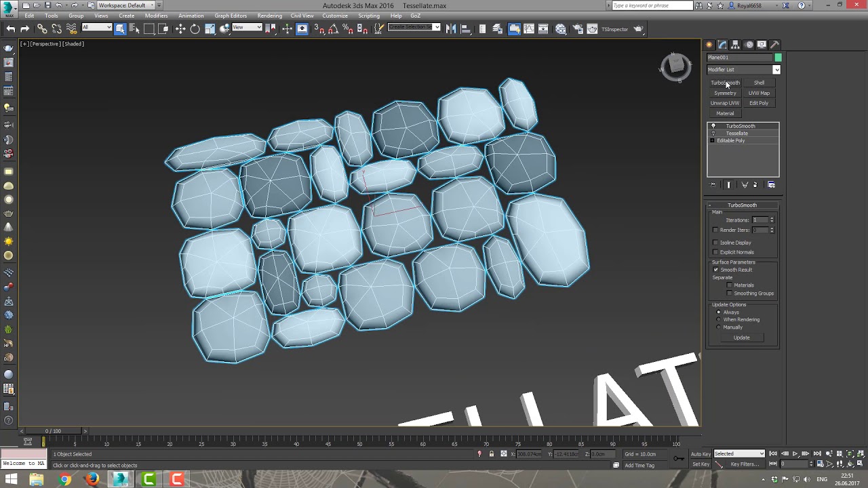
Task: Select the When Rendering radio button
Action: coord(719,320)
